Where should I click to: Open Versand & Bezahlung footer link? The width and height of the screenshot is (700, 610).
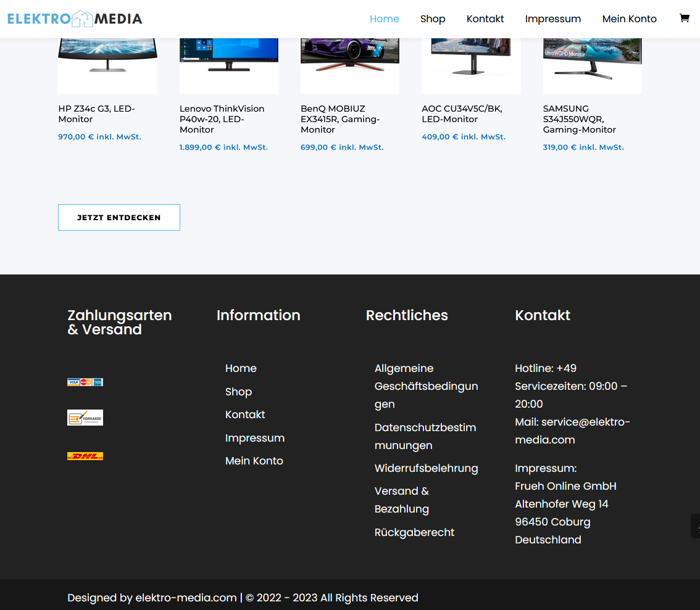point(402,500)
